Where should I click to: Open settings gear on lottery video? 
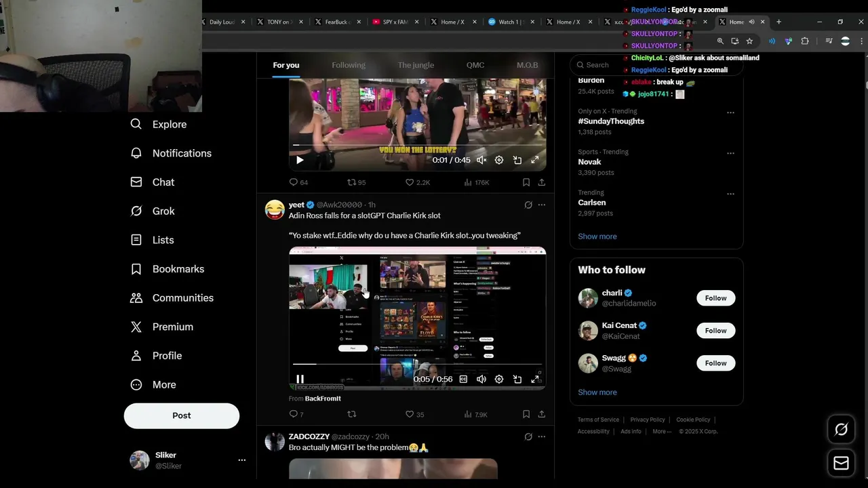tap(499, 160)
